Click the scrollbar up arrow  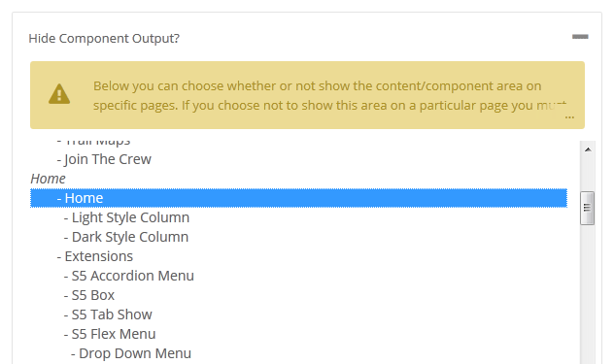588,149
